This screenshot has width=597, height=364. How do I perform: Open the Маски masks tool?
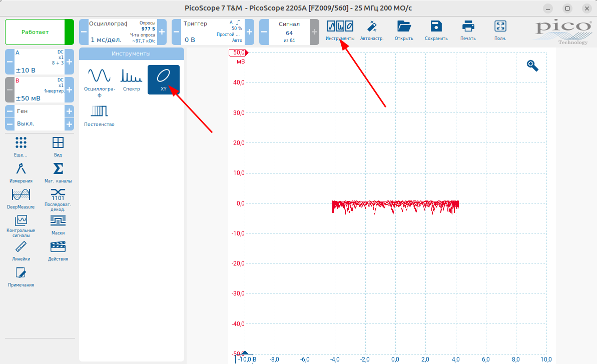coord(58,224)
